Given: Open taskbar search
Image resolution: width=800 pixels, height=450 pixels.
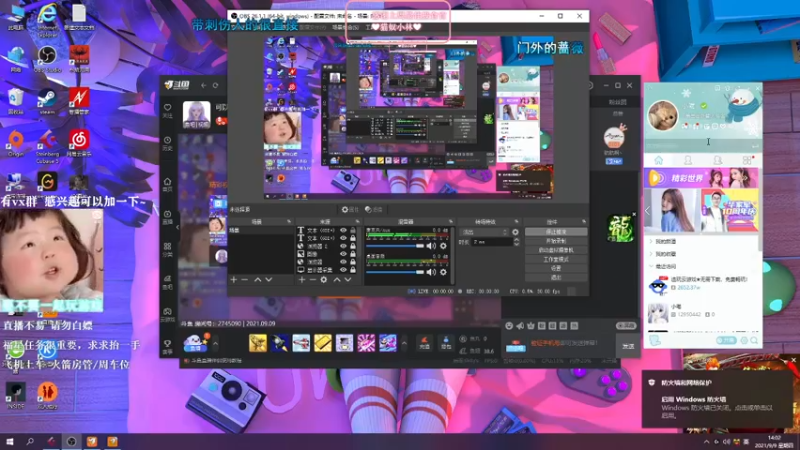Looking at the screenshot, I should point(30,441).
